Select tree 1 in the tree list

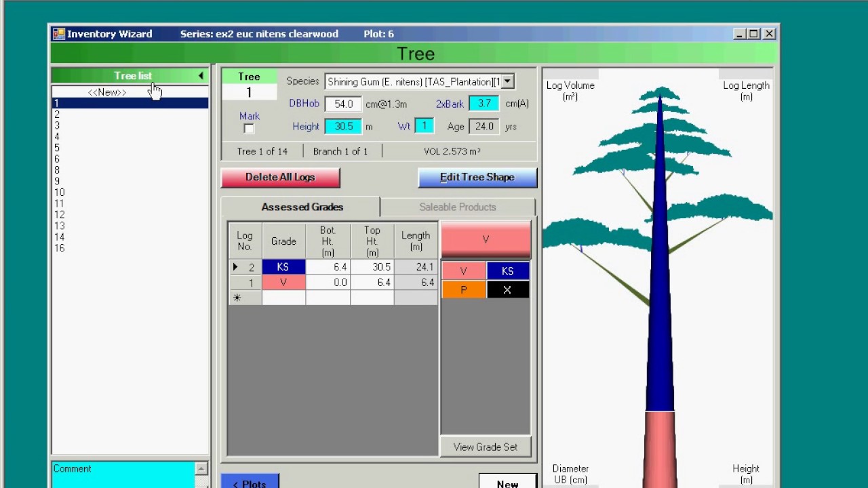click(x=130, y=103)
